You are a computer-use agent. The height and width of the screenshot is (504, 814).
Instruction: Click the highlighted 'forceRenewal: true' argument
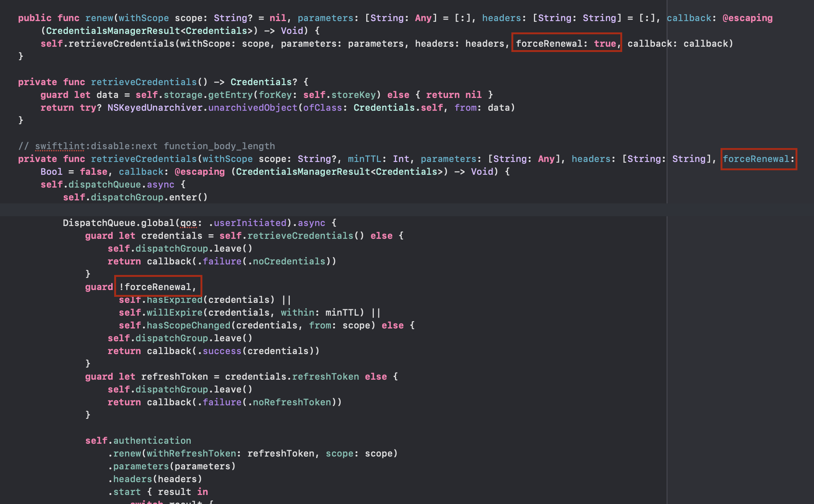coord(566,44)
